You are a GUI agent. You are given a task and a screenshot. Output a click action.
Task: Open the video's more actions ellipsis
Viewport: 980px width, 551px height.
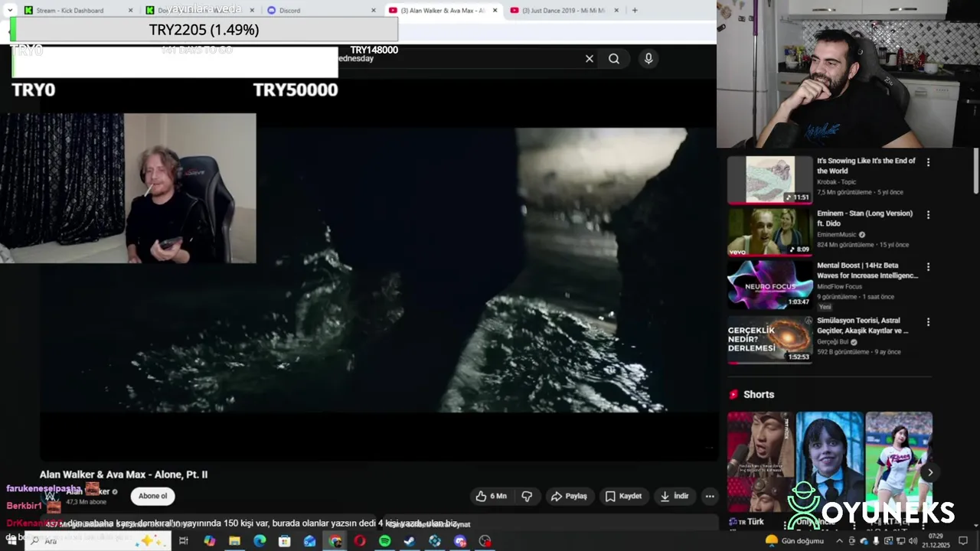pyautogui.click(x=710, y=496)
